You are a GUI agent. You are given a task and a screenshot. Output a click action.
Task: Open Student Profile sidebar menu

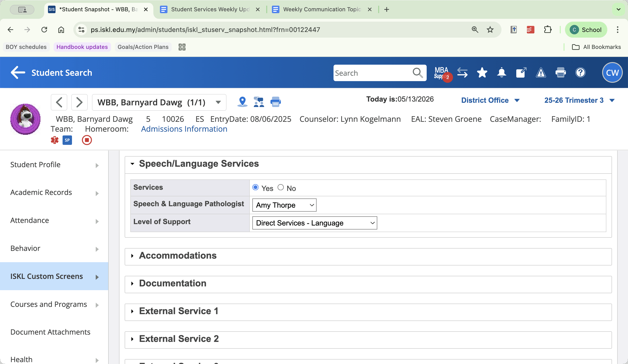pyautogui.click(x=54, y=165)
